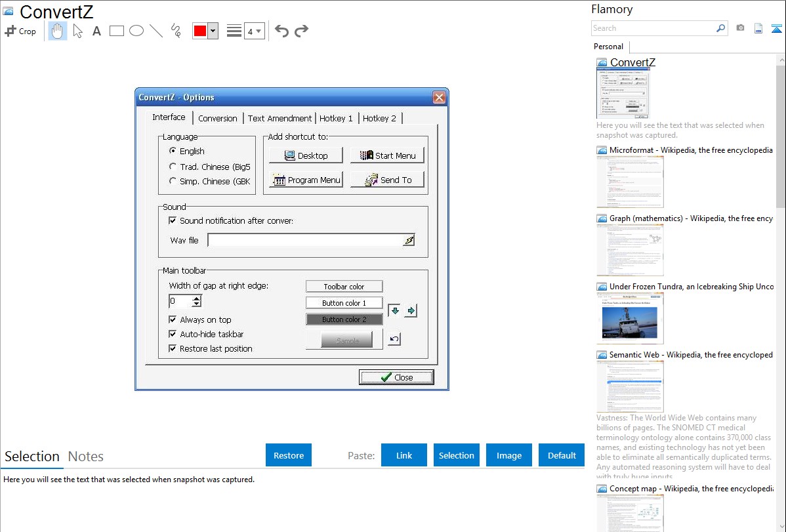The height and width of the screenshot is (532, 786).
Task: Pick the arrow pointer tool
Action: 77,31
